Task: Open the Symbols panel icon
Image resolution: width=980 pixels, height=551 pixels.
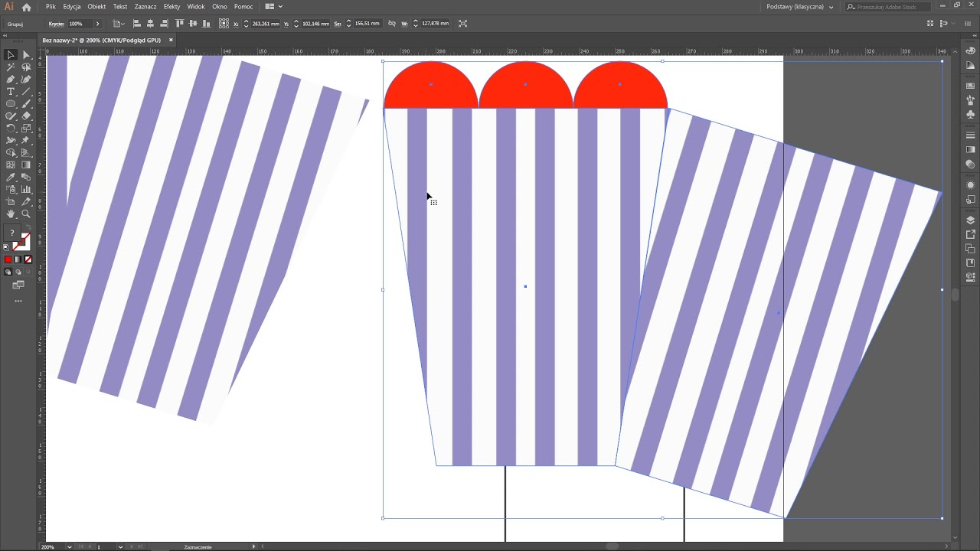Action: point(971,115)
